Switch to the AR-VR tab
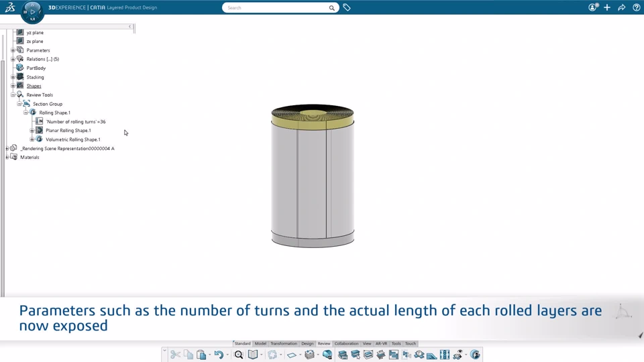The width and height of the screenshot is (644, 362). click(381, 343)
